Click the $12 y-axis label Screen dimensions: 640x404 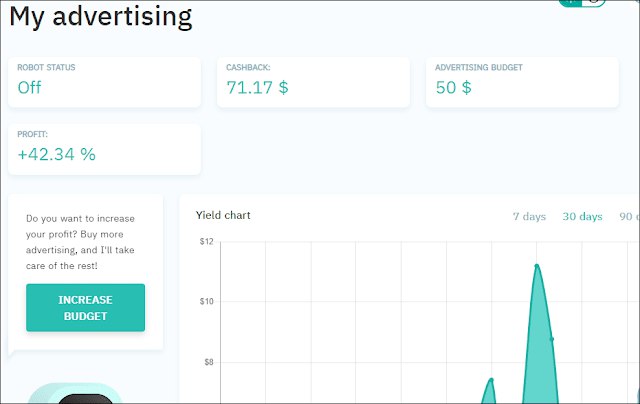pyautogui.click(x=207, y=242)
